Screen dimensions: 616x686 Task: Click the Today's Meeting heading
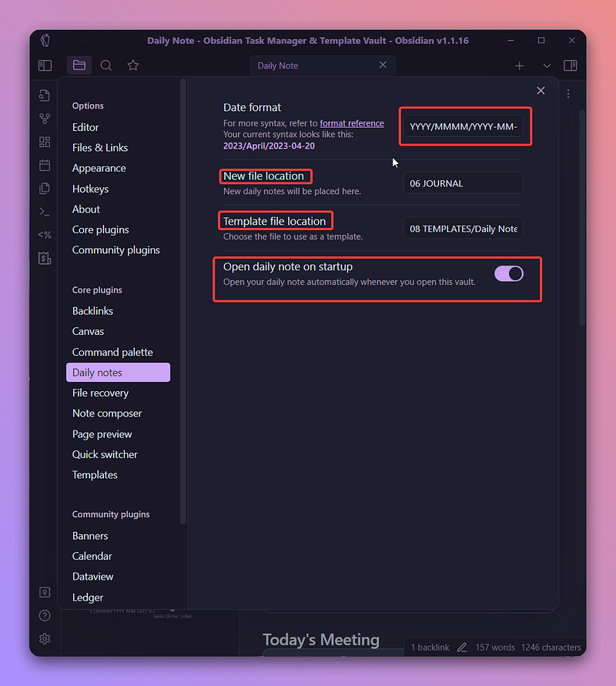point(321,640)
